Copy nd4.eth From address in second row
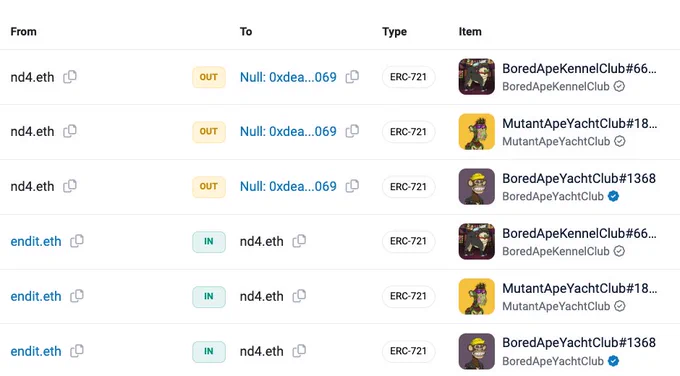Viewport: 680px width, 376px height. pyautogui.click(x=70, y=131)
